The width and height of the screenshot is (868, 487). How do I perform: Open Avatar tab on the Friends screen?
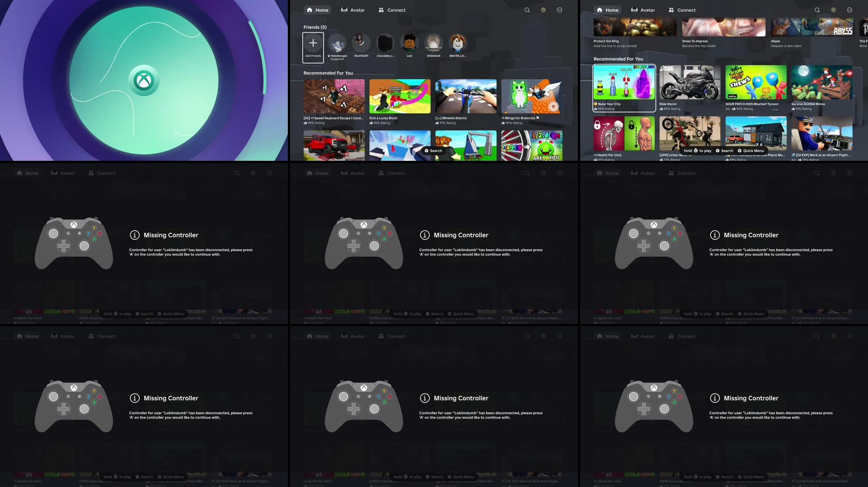click(353, 10)
